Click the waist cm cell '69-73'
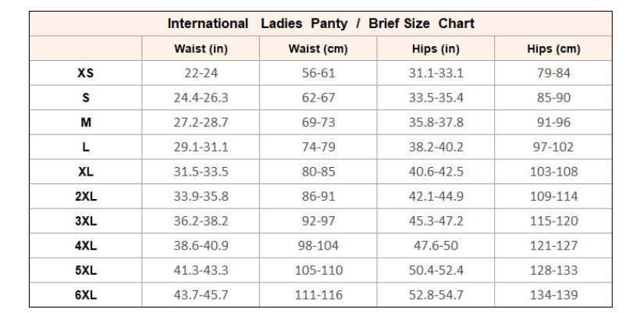 tap(318, 123)
